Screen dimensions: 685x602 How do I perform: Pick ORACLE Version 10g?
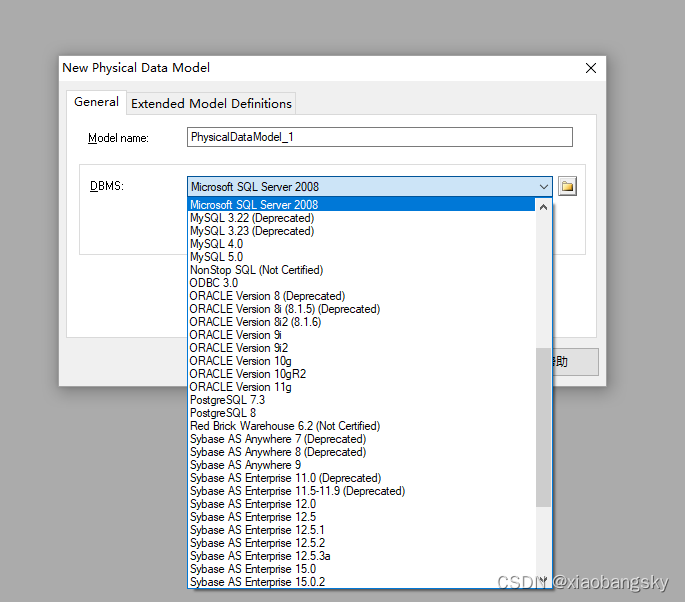[x=361, y=361]
